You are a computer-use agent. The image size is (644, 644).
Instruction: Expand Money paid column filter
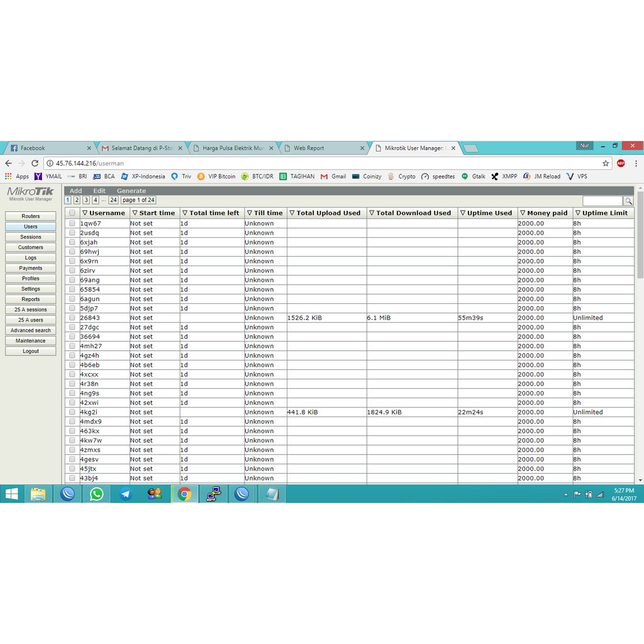(x=523, y=213)
